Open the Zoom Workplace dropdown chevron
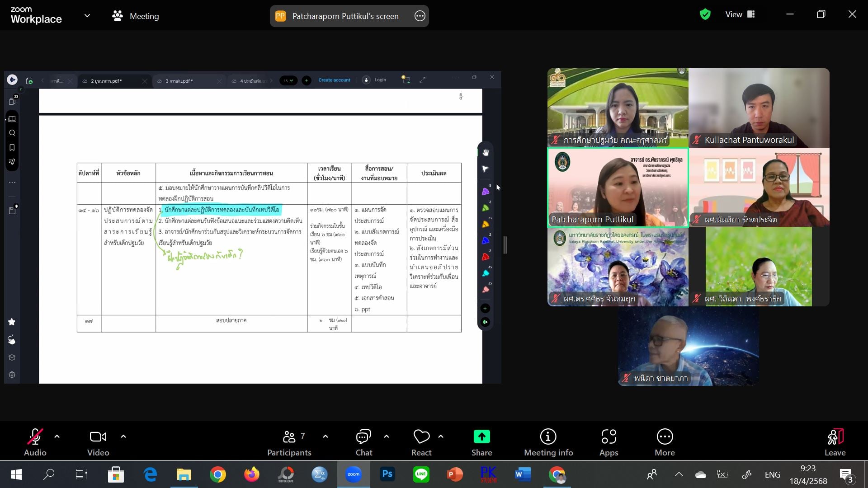 87,16
